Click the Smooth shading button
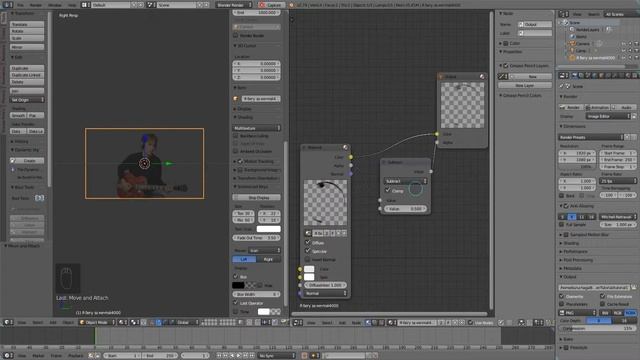The image size is (640, 360). [x=18, y=116]
